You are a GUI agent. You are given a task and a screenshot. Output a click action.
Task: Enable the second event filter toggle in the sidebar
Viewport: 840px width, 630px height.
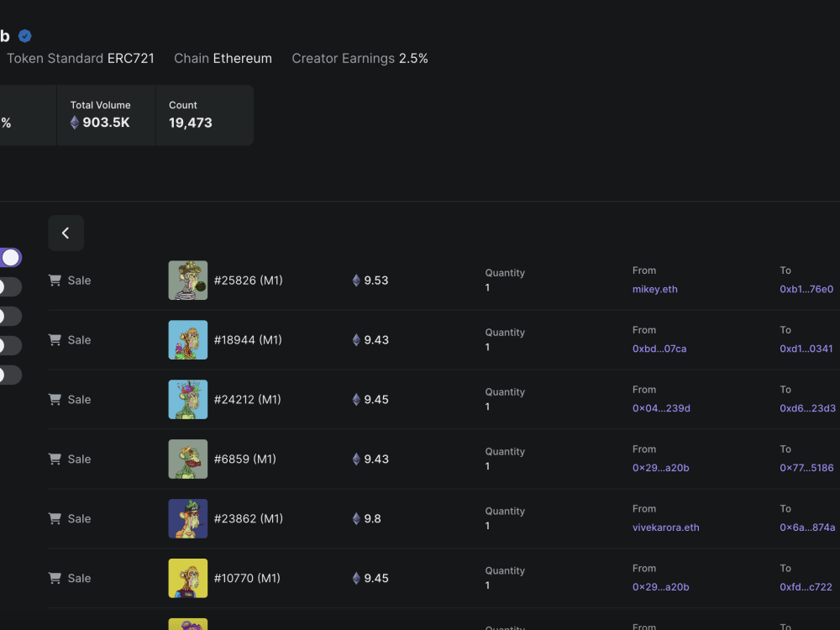pyautogui.click(x=7, y=286)
